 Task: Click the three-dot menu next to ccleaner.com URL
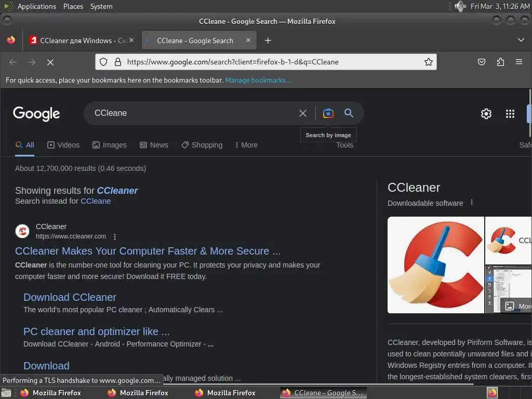(115, 237)
